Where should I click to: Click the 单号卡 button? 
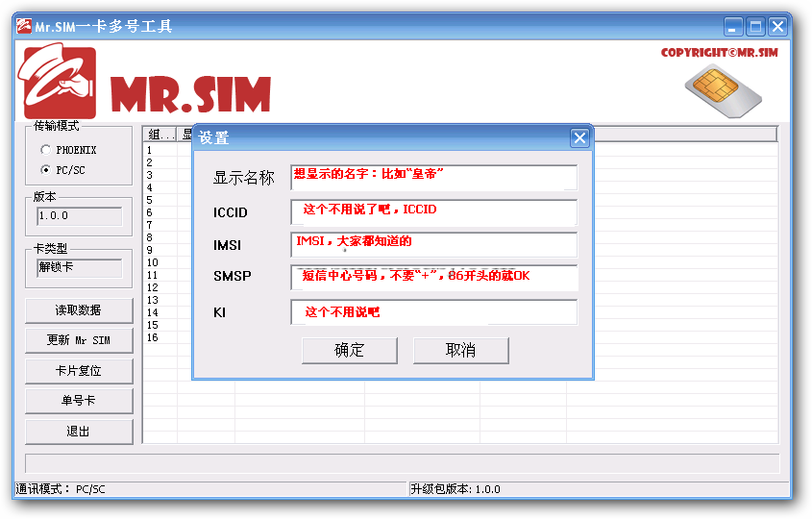79,401
